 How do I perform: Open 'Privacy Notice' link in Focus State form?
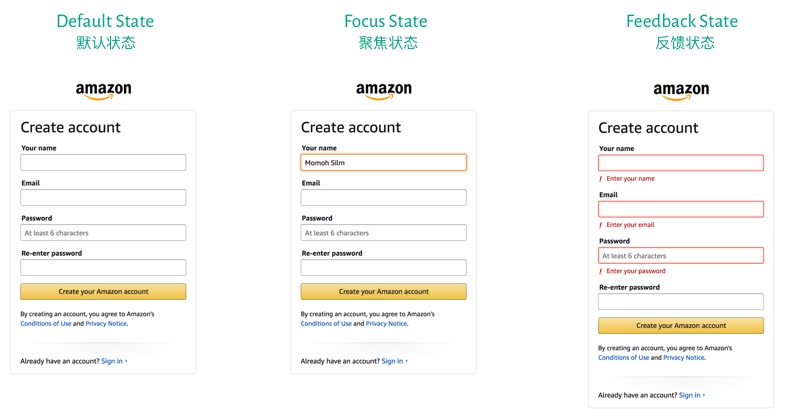click(386, 324)
